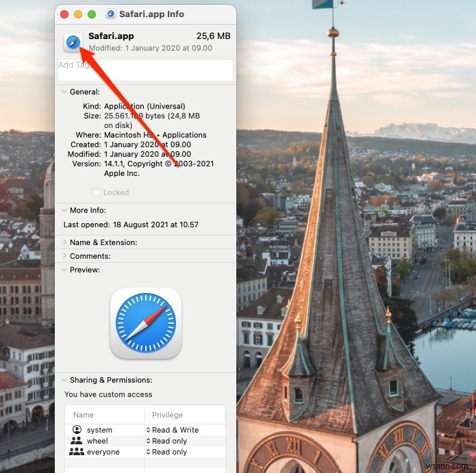Click the Safari.app Info window title

[x=151, y=14]
